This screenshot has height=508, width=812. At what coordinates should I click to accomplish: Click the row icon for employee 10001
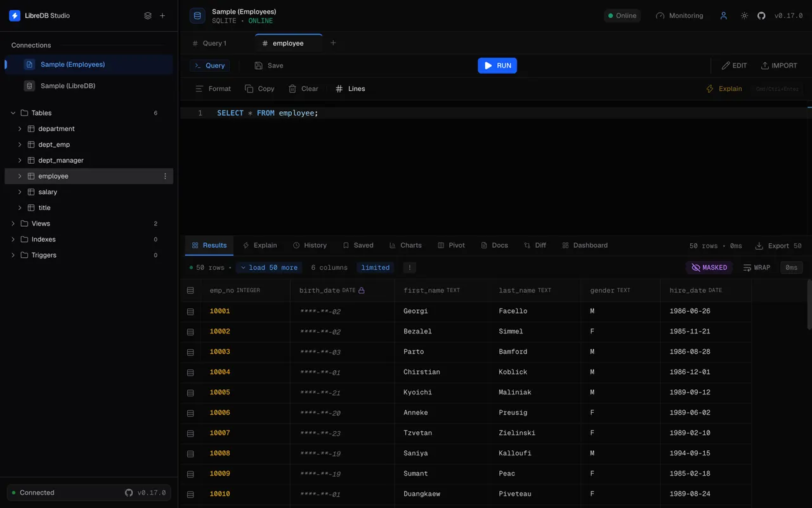coord(190,312)
